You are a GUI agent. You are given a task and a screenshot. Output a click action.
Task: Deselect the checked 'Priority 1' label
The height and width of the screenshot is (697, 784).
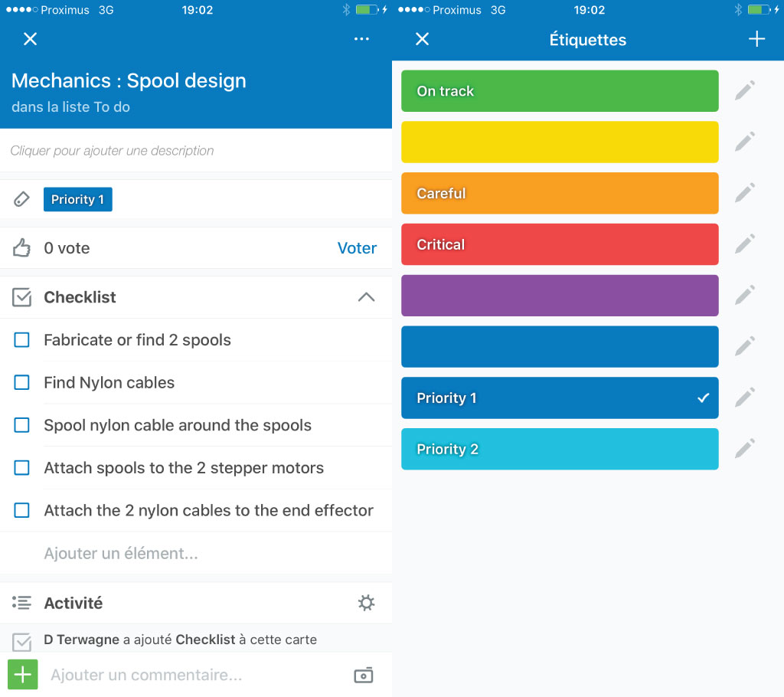tap(560, 398)
